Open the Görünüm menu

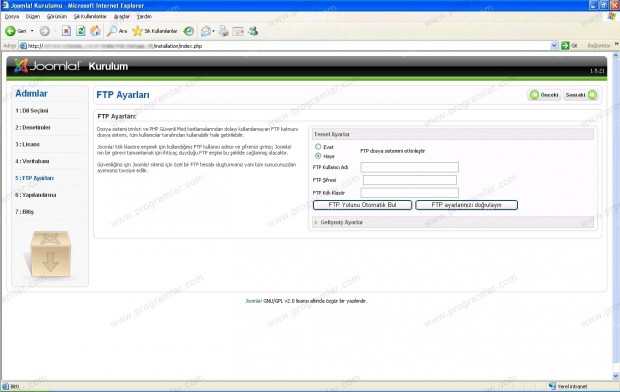coord(57,17)
